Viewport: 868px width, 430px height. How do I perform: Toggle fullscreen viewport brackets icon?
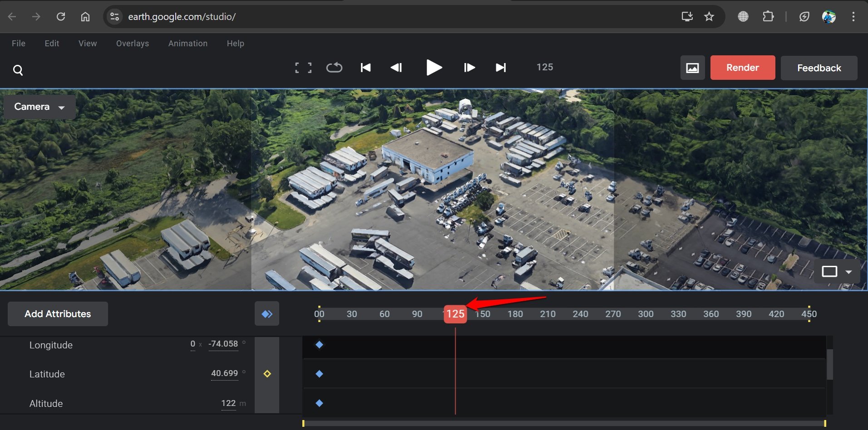point(303,68)
